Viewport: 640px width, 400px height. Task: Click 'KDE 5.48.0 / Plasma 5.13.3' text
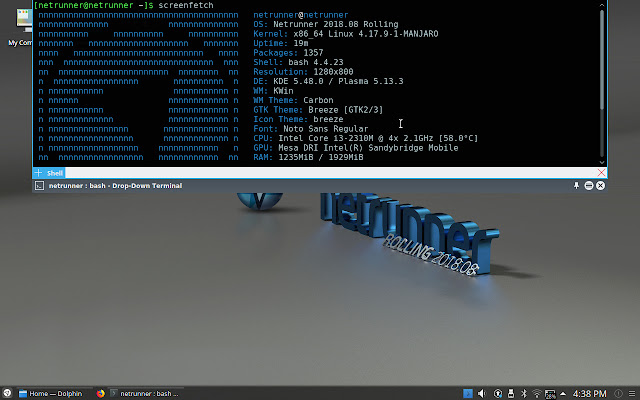(x=338, y=81)
